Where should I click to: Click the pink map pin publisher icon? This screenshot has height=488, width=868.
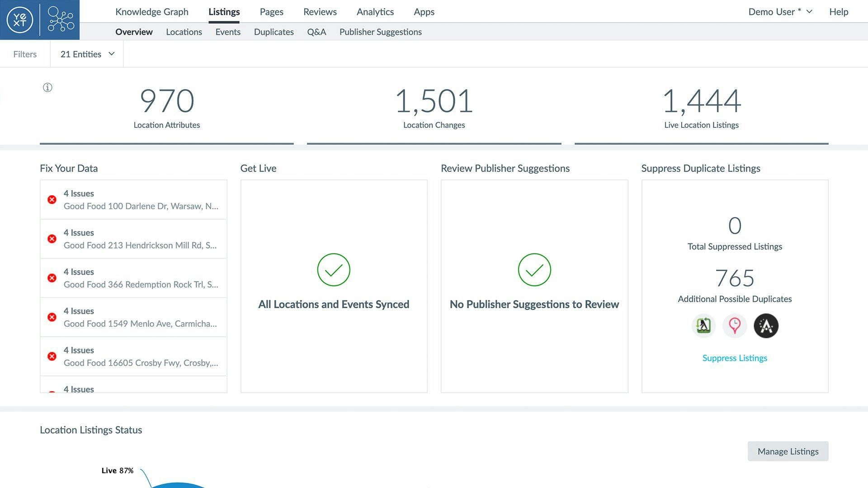(735, 326)
